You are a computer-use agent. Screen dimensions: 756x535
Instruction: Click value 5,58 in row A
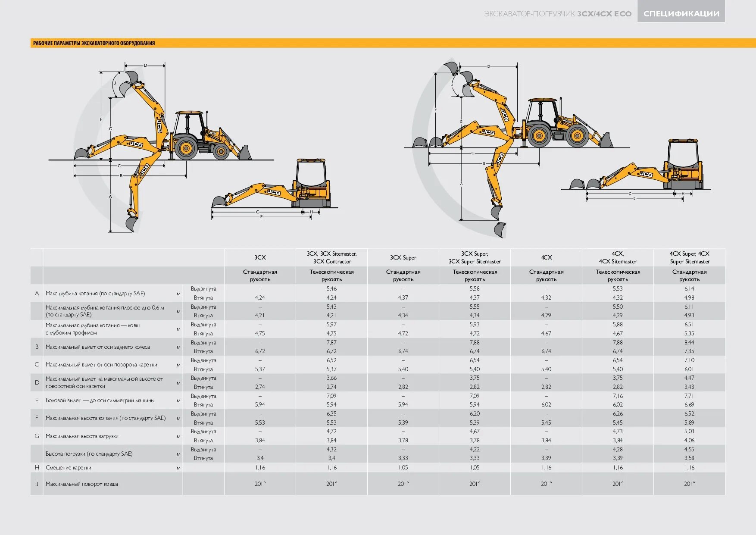(475, 288)
